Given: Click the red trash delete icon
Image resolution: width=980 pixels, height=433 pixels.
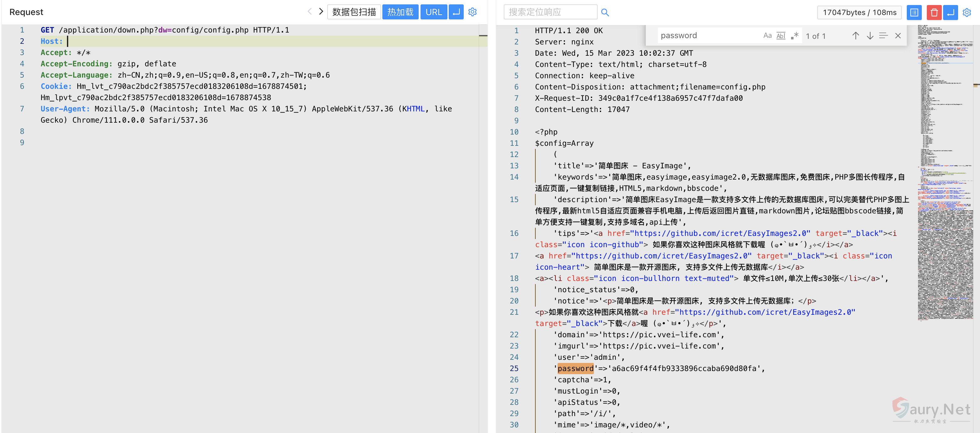Looking at the screenshot, I should coord(934,13).
